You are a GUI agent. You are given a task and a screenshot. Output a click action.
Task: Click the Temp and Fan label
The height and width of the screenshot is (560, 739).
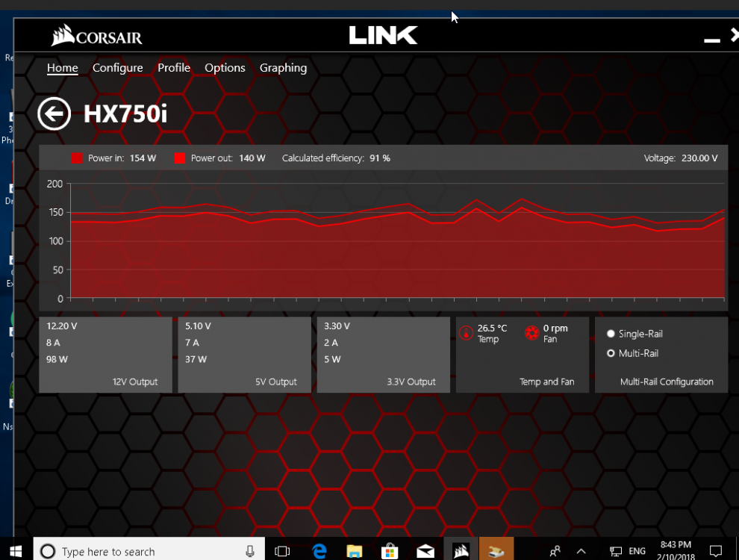tap(546, 382)
